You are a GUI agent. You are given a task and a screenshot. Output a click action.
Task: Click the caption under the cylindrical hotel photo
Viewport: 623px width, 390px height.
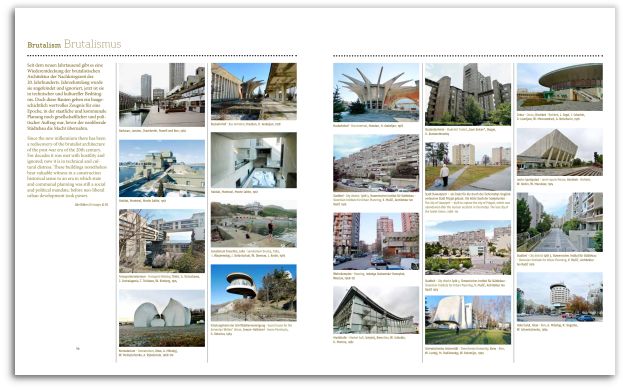tap(548, 327)
